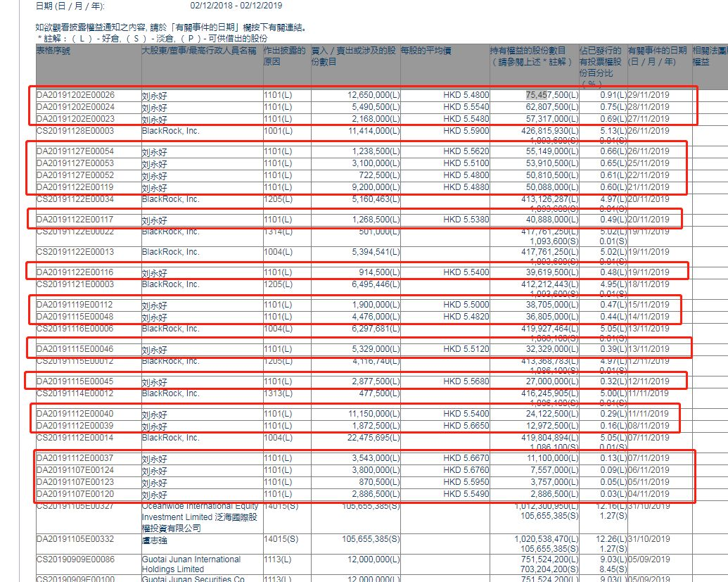Screen dimensions: 728x582
Task: Open the 25/11/2019 event date link
Action: [x=649, y=163]
